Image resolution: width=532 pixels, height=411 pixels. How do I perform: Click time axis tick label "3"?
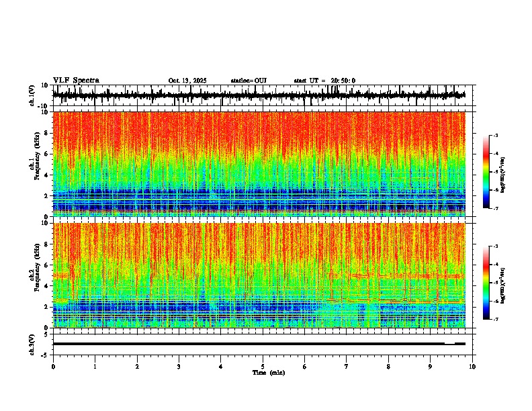[x=179, y=367]
